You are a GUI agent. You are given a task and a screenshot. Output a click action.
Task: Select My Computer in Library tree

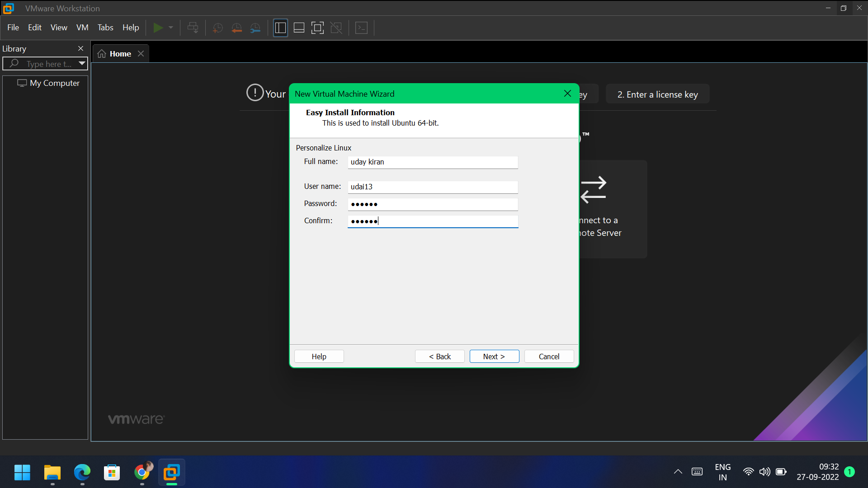tap(54, 83)
